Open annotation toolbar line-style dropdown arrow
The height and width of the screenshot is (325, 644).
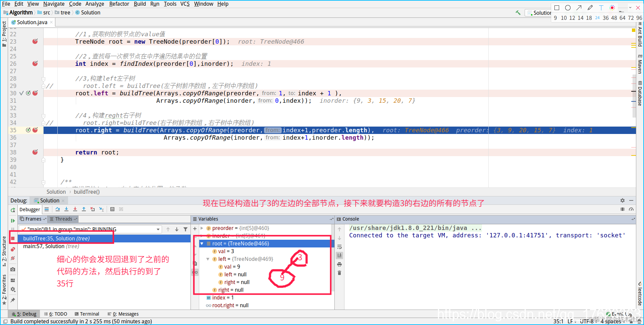pyautogui.click(x=630, y=8)
